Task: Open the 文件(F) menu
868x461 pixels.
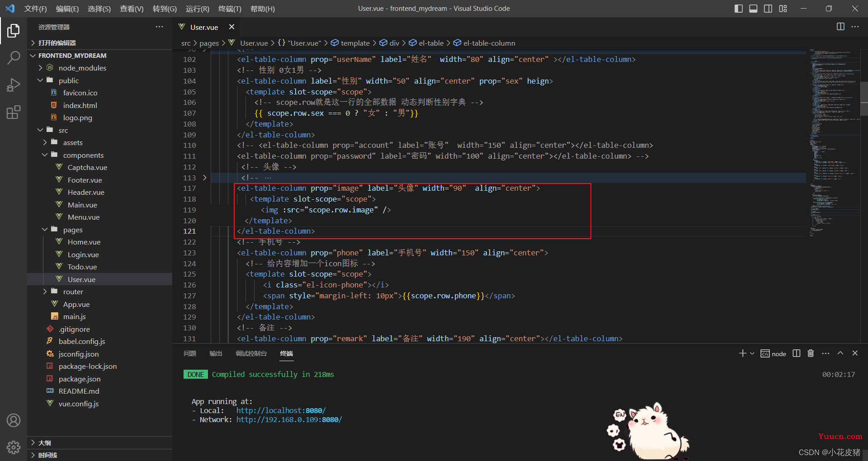Action: (35, 9)
